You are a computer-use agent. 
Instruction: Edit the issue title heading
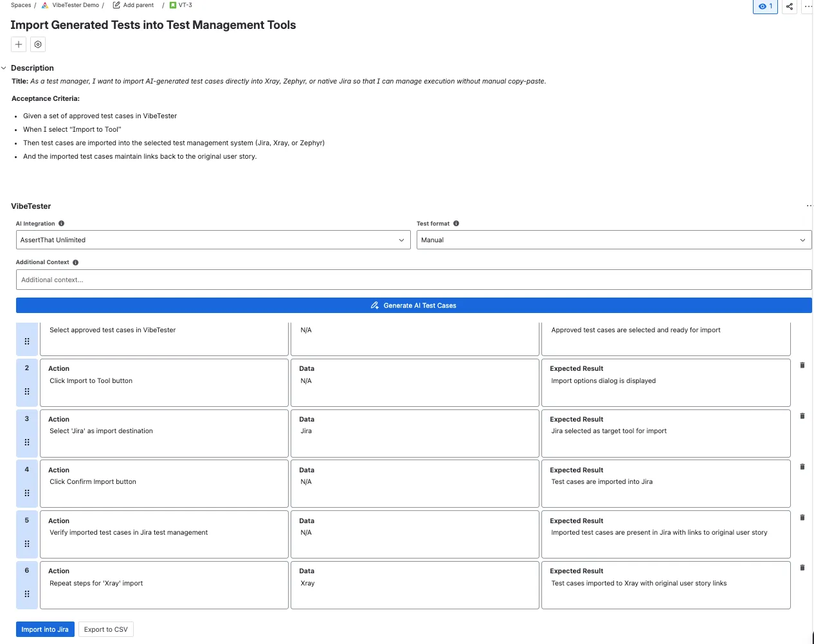tap(153, 25)
